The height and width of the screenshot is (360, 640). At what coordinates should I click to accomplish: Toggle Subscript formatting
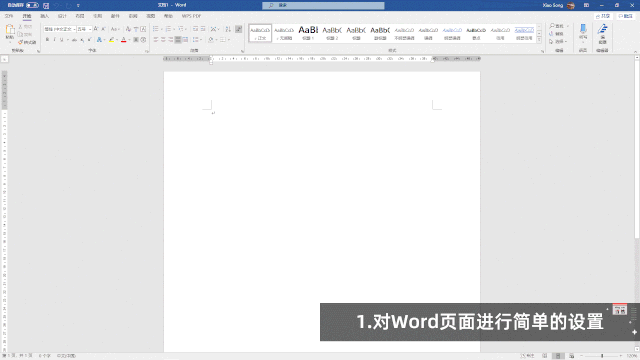click(82, 40)
